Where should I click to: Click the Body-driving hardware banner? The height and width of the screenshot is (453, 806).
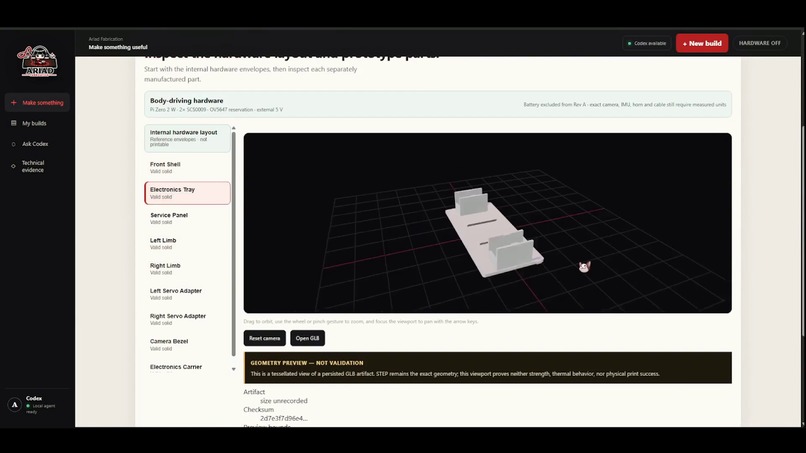pyautogui.click(x=438, y=104)
